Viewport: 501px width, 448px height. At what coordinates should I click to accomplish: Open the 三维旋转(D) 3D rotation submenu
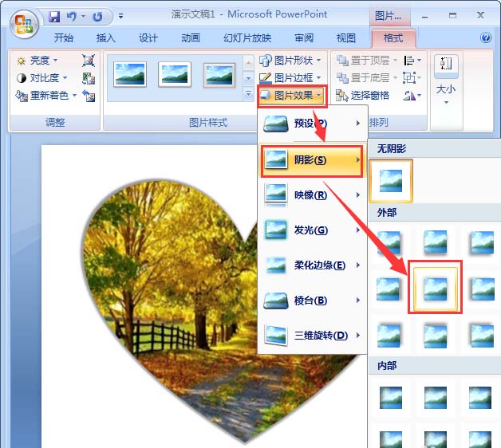312,335
